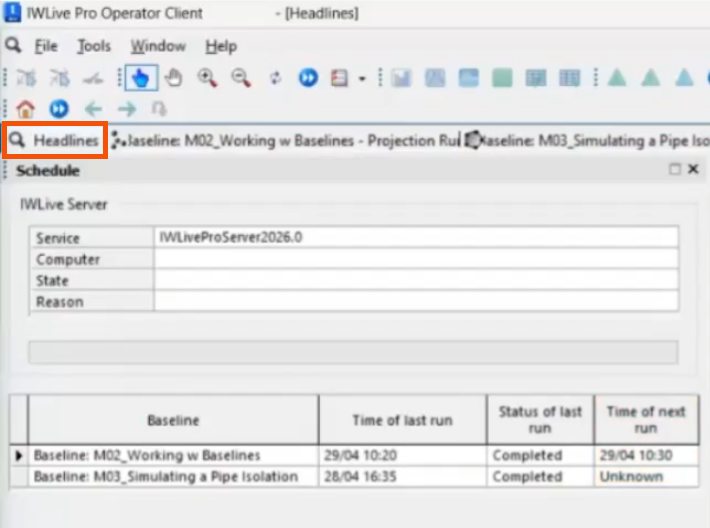Activate the zoom out magnifier tool

pos(240,78)
